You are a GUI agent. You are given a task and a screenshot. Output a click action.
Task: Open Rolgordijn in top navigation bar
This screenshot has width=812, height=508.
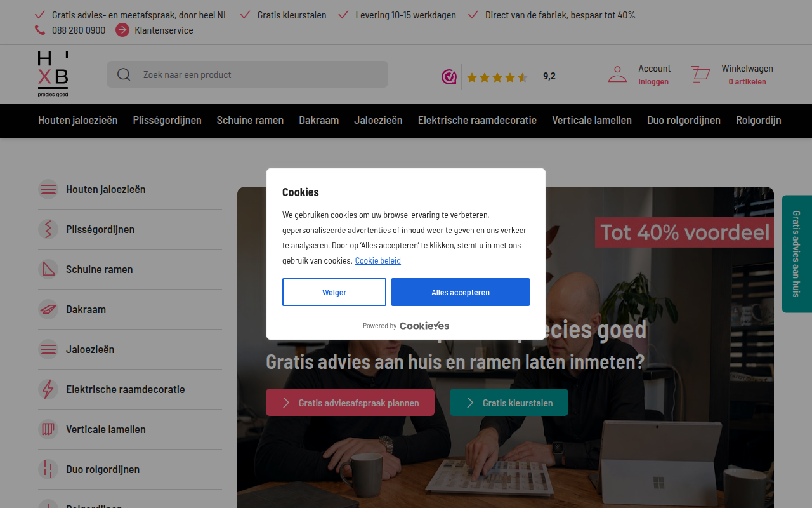pos(759,120)
